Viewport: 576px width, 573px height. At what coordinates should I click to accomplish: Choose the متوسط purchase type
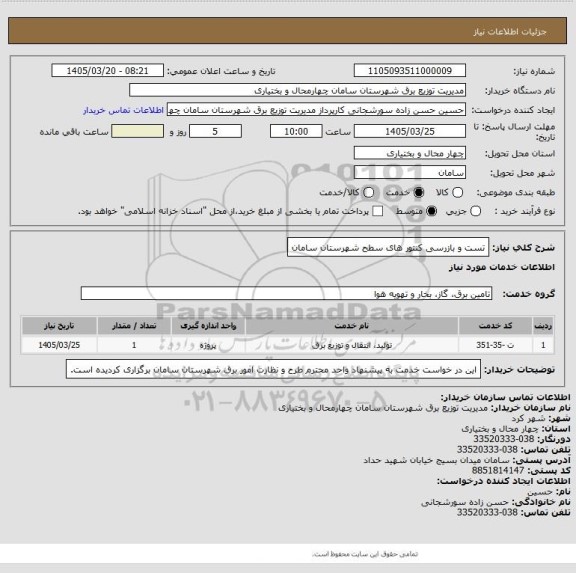click(x=432, y=211)
